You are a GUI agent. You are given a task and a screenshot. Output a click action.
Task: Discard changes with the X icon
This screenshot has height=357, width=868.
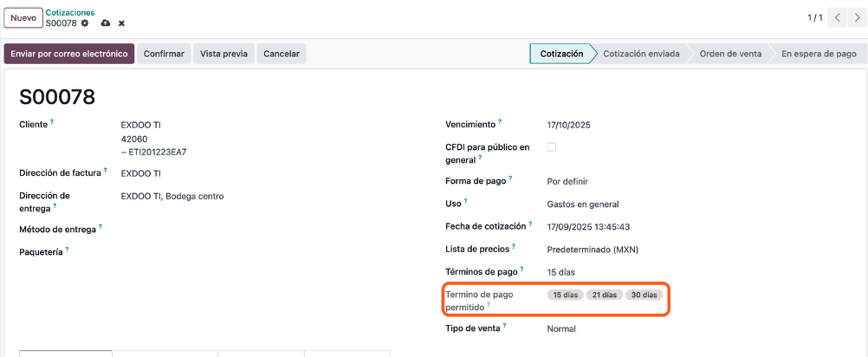point(121,23)
